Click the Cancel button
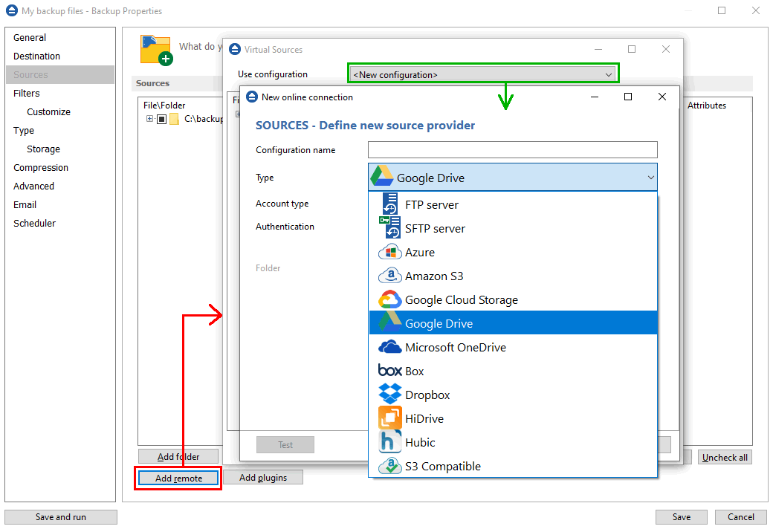The height and width of the screenshot is (532, 773). (741, 516)
